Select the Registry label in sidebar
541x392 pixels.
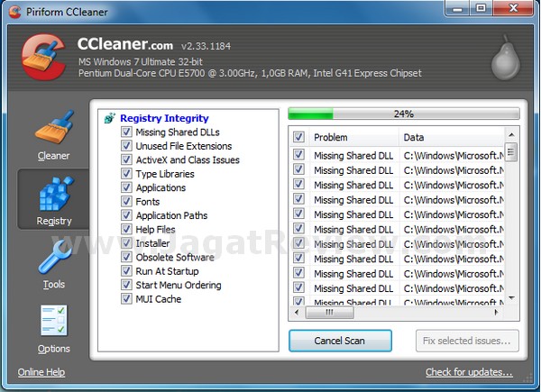point(54,221)
